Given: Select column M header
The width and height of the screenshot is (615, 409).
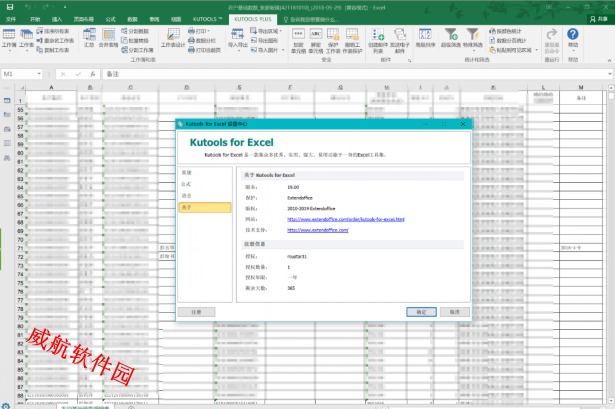Looking at the screenshot, I should (x=581, y=87).
